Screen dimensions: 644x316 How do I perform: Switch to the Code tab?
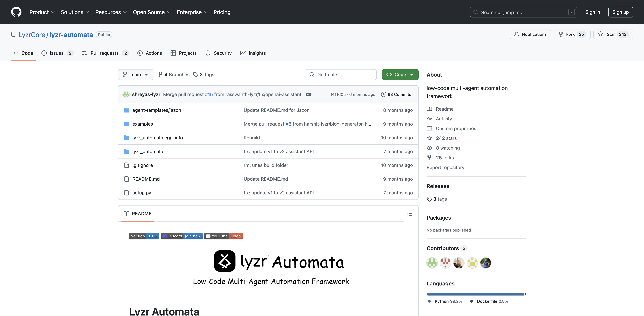pos(23,53)
